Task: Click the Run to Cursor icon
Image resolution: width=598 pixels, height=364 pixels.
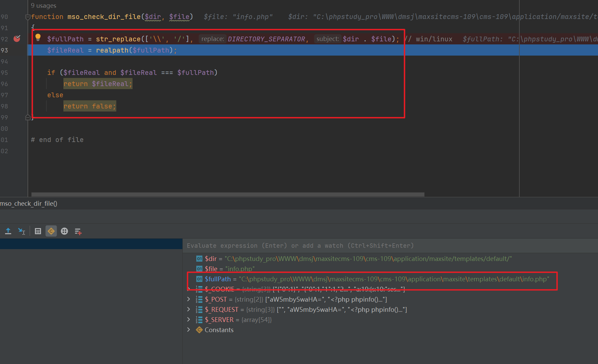Action: click(x=22, y=231)
